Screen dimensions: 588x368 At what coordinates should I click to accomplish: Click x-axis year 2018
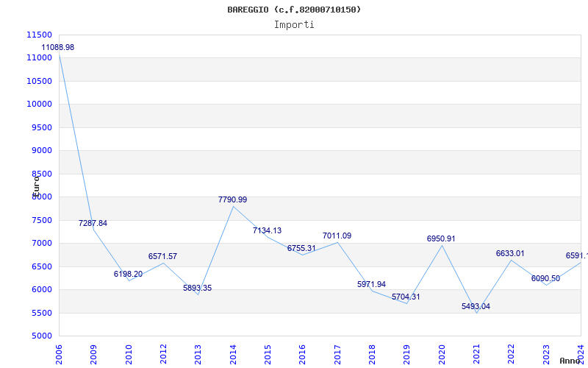pyautogui.click(x=372, y=355)
